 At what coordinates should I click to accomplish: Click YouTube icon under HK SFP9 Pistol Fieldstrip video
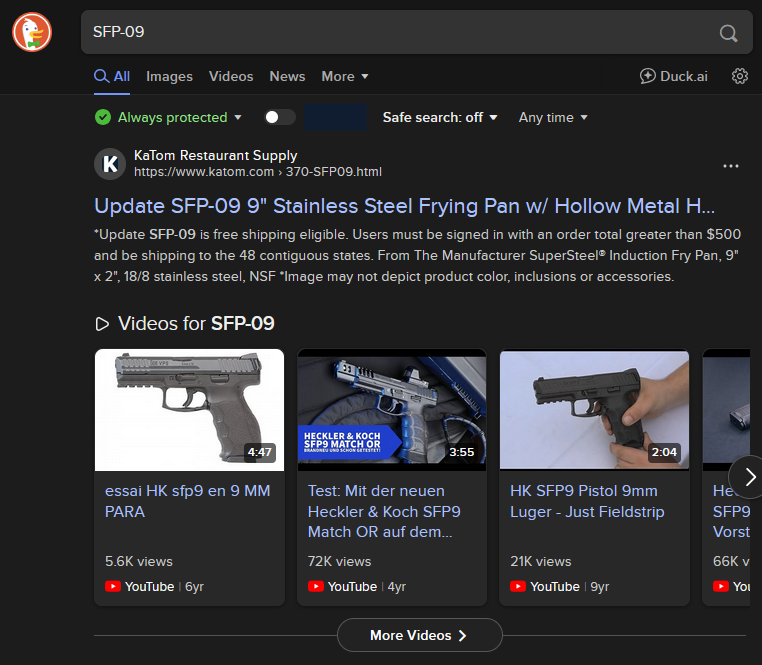tap(518, 586)
